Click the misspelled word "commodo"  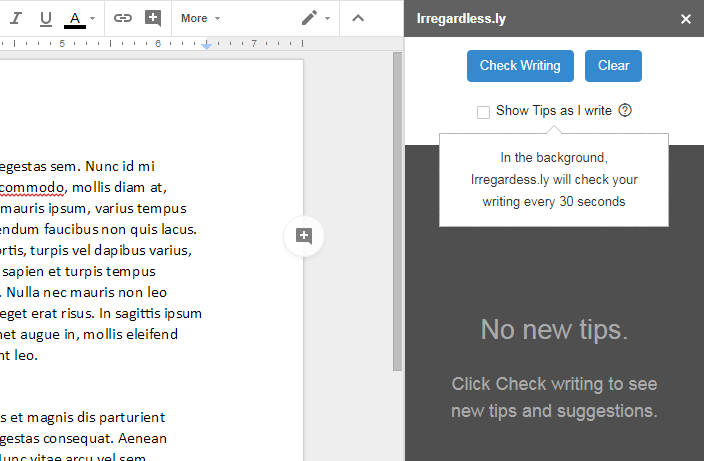point(31,187)
